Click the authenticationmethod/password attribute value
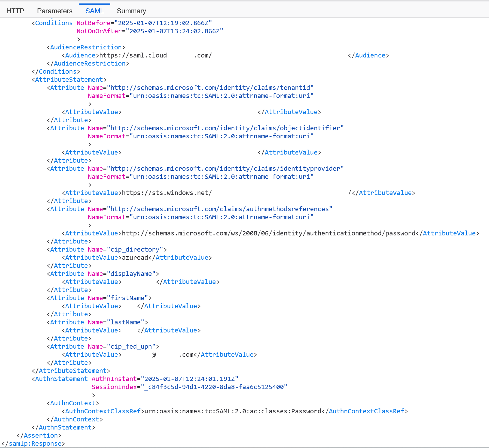Screen dimensions: 489x448 (x=268, y=233)
